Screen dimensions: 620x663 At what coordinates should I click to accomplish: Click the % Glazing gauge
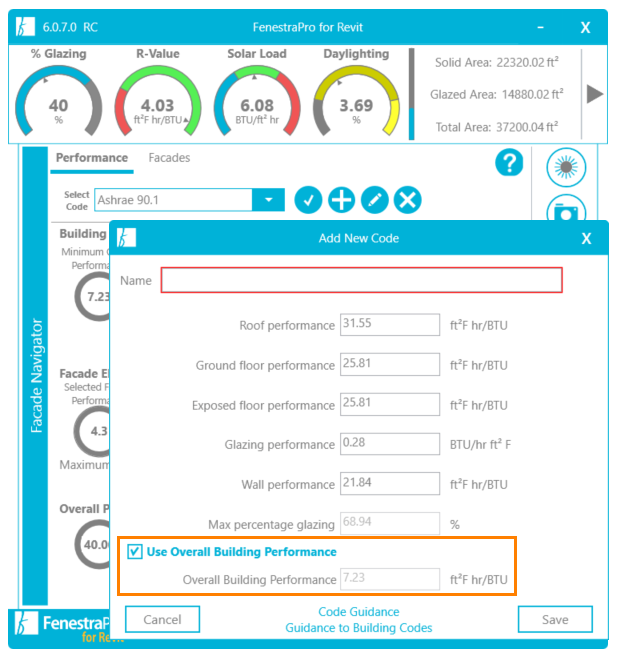(59, 101)
